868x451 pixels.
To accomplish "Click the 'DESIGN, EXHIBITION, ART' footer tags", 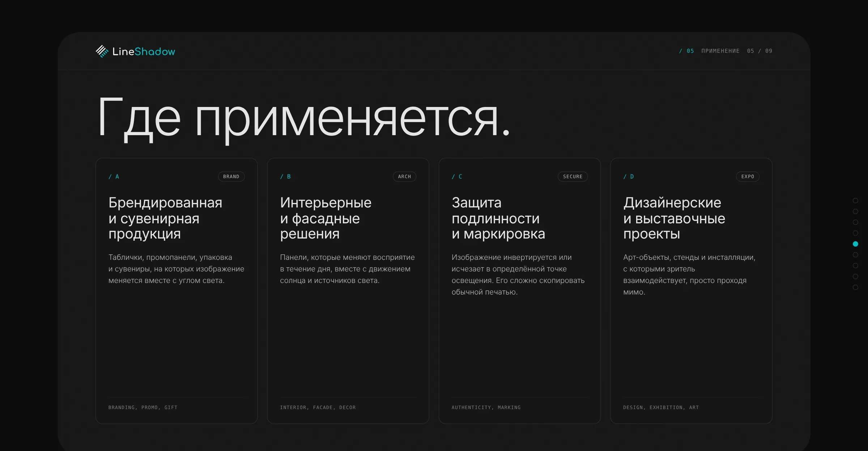I will click(661, 407).
